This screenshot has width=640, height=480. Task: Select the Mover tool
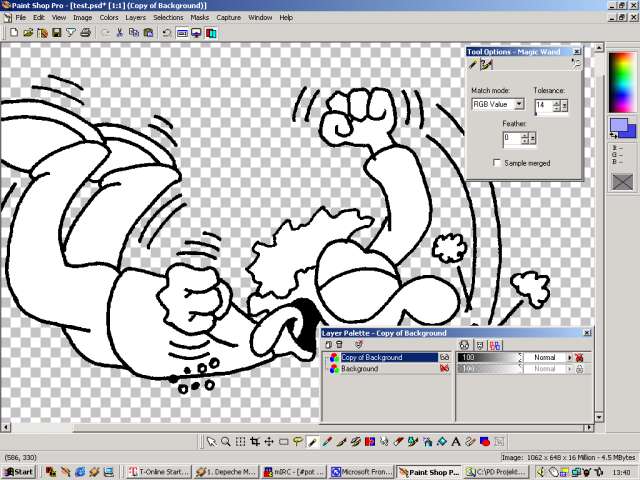click(x=269, y=442)
